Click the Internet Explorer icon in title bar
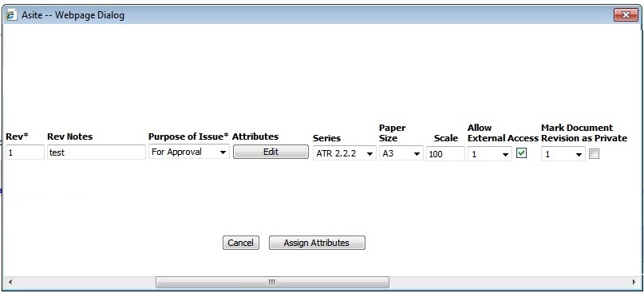Image resolution: width=644 pixels, height=293 pixels. [x=11, y=15]
